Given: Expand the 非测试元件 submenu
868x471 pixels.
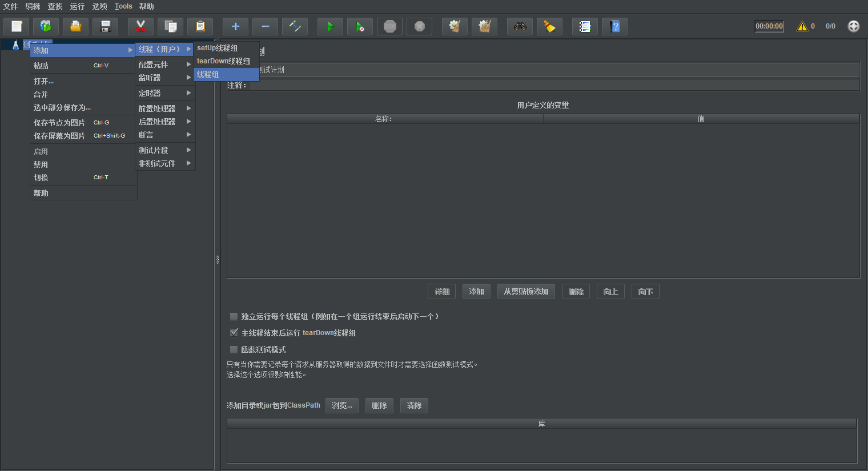Looking at the screenshot, I should [165, 163].
